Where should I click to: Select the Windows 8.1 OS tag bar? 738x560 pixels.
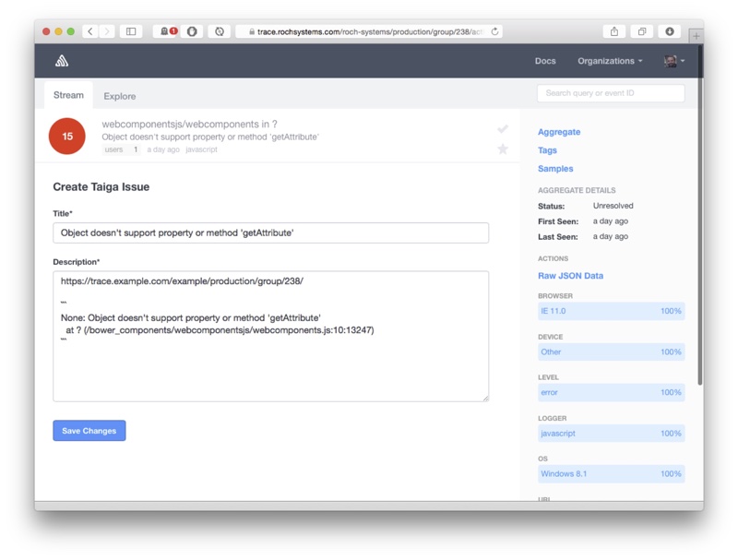pyautogui.click(x=611, y=474)
